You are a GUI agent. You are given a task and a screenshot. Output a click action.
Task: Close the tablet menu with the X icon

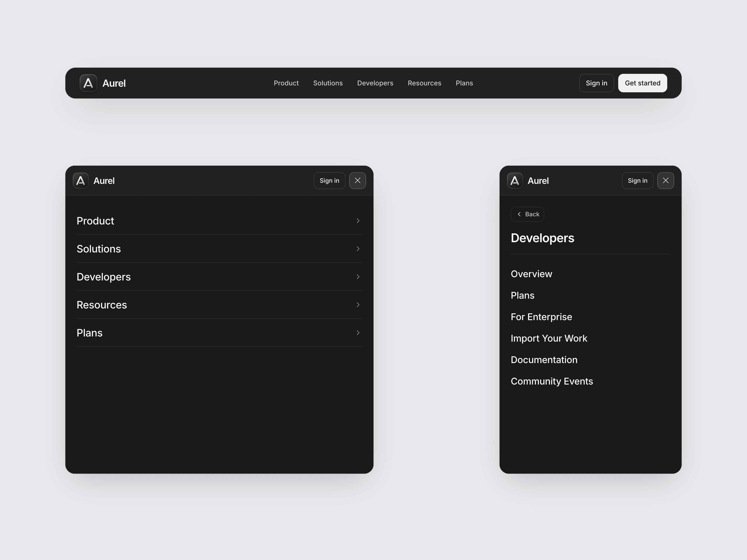(x=357, y=181)
